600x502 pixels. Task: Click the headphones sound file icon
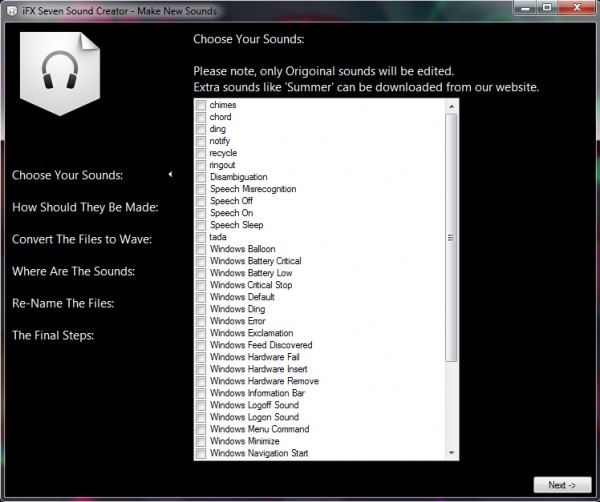tap(60, 73)
